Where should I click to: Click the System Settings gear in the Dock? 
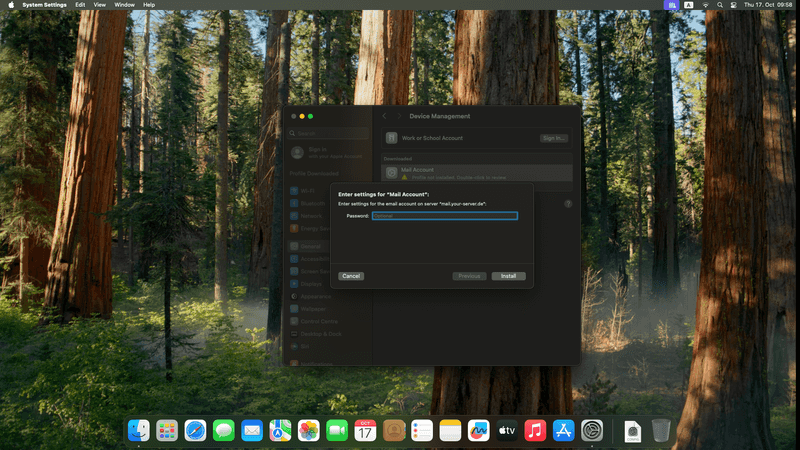click(x=593, y=430)
